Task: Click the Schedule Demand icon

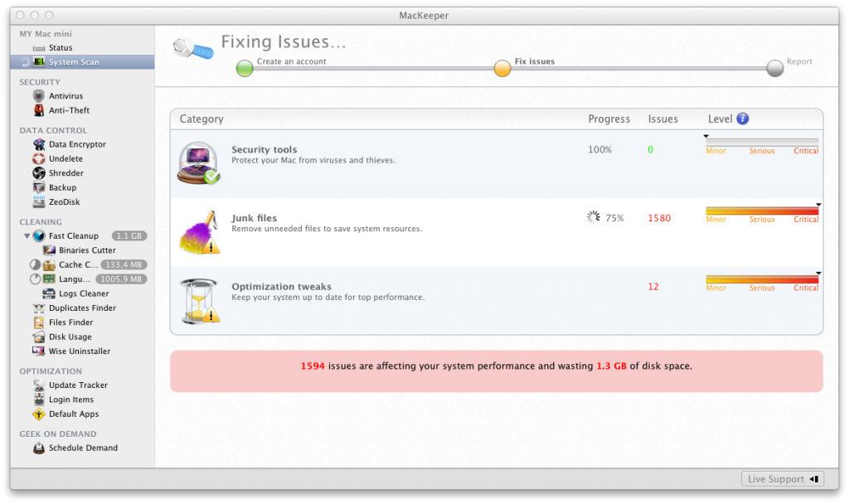Action: coord(38,448)
